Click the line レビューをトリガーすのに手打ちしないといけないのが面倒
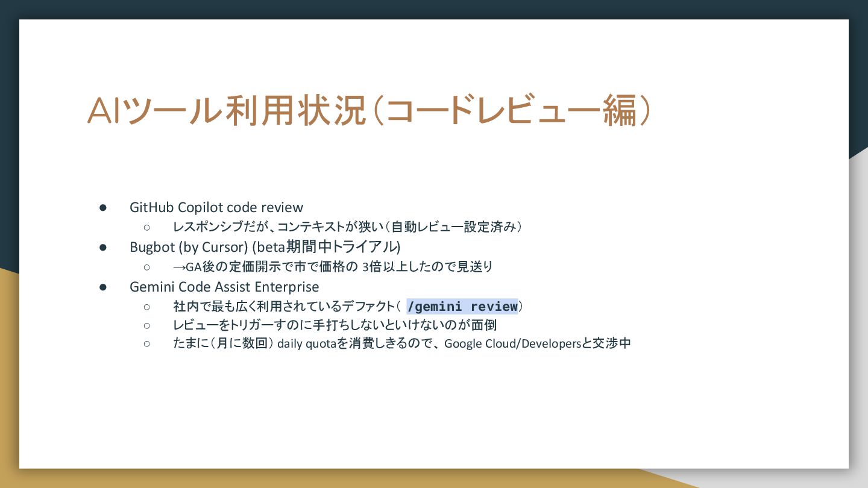Viewport: 868px width, 488px height. 335,325
